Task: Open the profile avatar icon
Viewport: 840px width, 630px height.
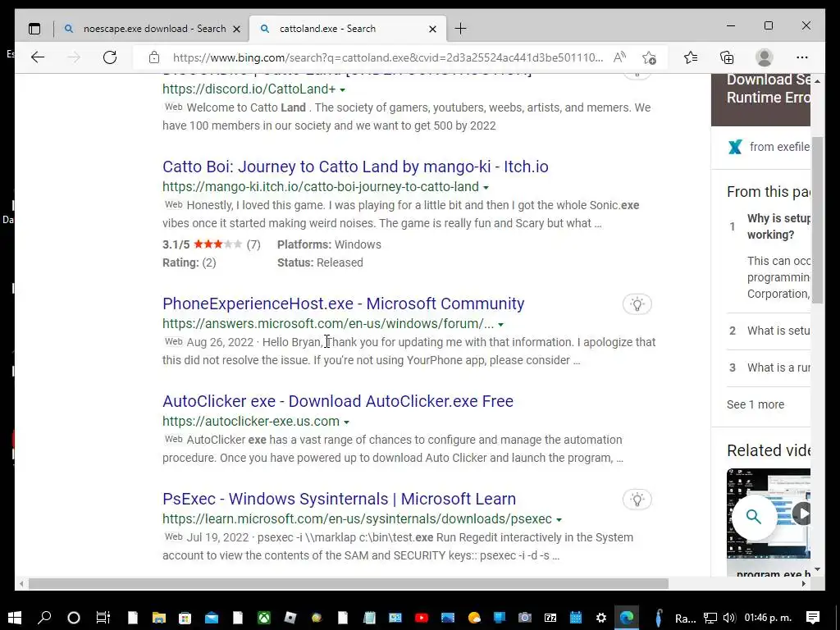Action: 764,57
